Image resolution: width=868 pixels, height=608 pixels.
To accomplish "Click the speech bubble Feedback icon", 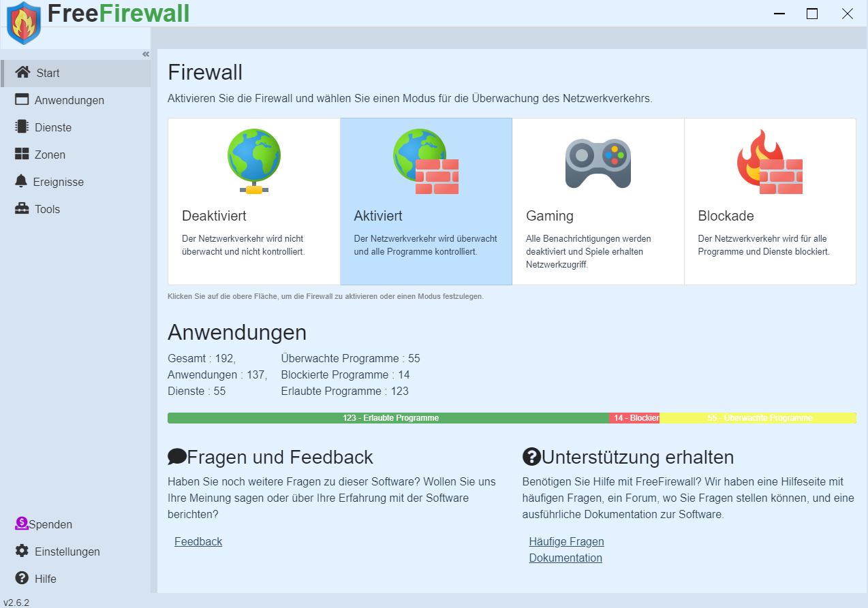I will [177, 456].
